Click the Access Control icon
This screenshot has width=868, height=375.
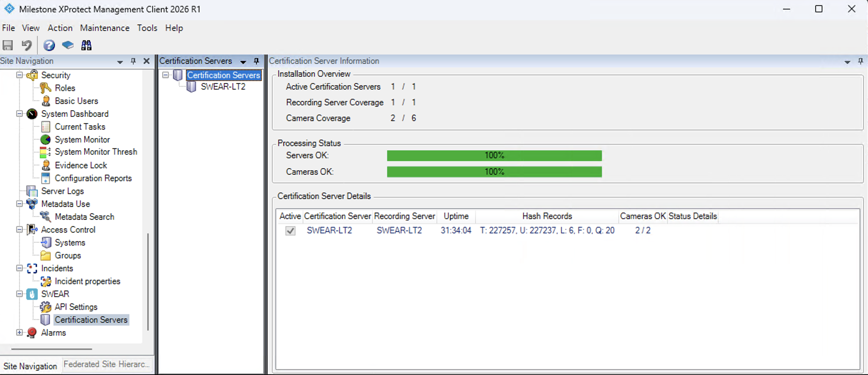32,230
